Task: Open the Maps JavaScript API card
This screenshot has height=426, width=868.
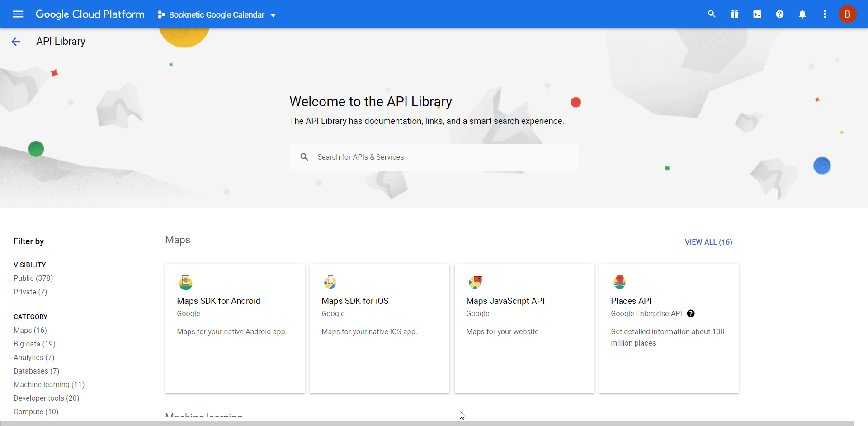Action: (524, 328)
